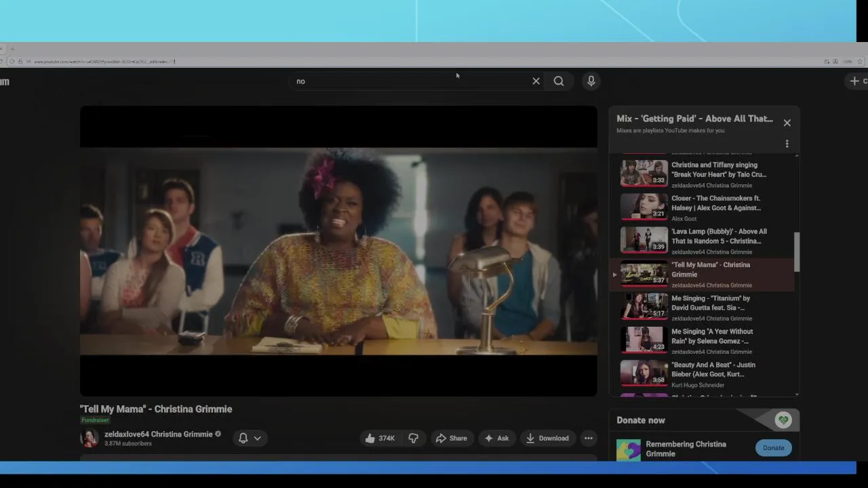
Task: Click the "Tell My Mama" video title
Action: [156, 409]
